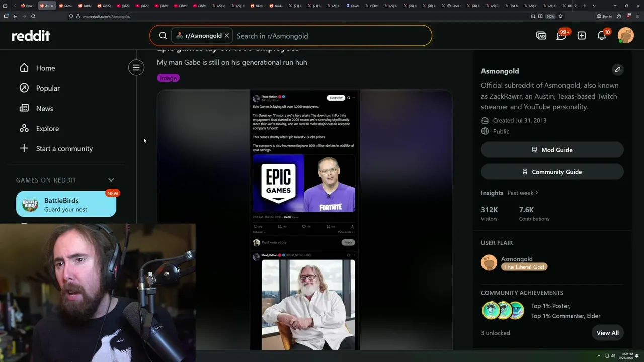644x362 pixels.
Task: Switch to the Baldur tab
Action: coord(85,6)
